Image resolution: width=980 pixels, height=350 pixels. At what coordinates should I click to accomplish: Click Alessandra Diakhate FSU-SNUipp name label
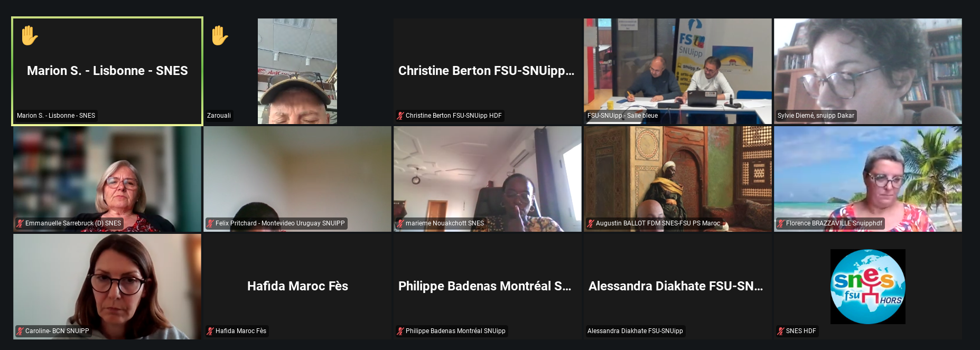coord(635,331)
